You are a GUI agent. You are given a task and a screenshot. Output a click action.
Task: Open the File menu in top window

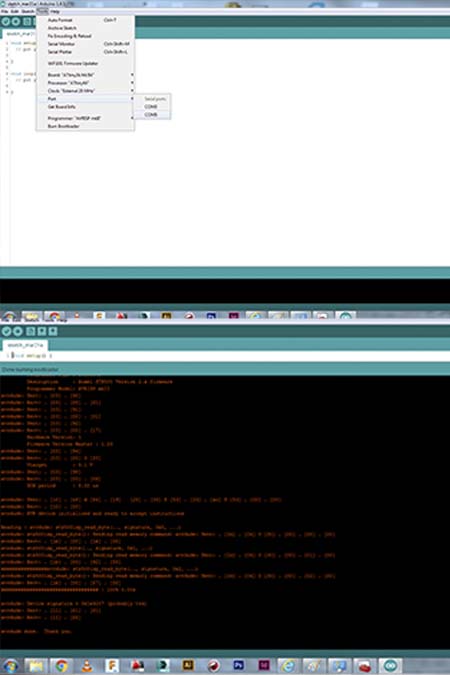coord(4,11)
